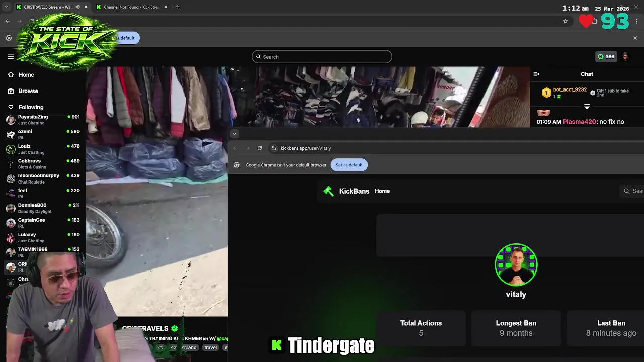Click CaptainGee's avatar icon
This screenshot has height=362, width=644.
pyautogui.click(x=11, y=223)
